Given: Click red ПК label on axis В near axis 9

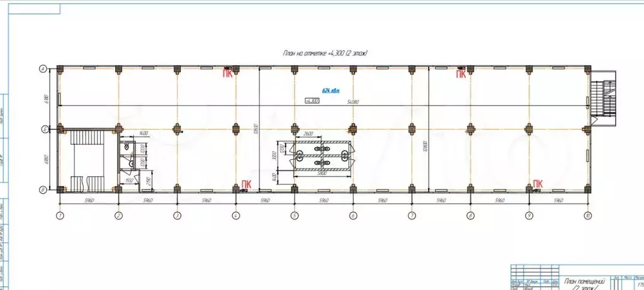Looking at the screenshot, I should (538, 184).
